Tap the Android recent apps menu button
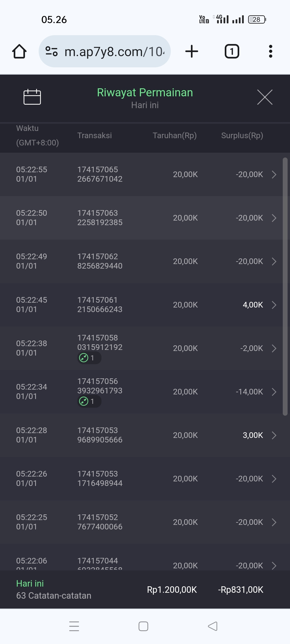Viewport: 290px width, 644px height. [74, 626]
